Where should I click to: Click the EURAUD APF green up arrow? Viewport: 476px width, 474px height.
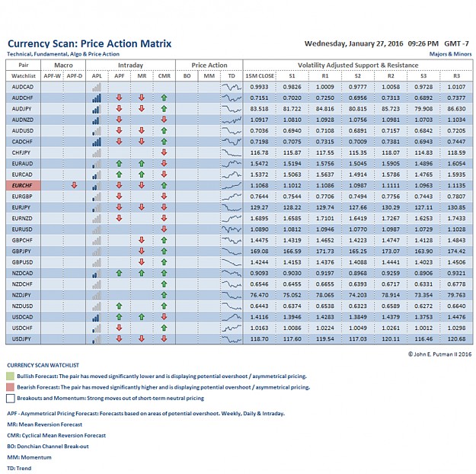[119, 164]
